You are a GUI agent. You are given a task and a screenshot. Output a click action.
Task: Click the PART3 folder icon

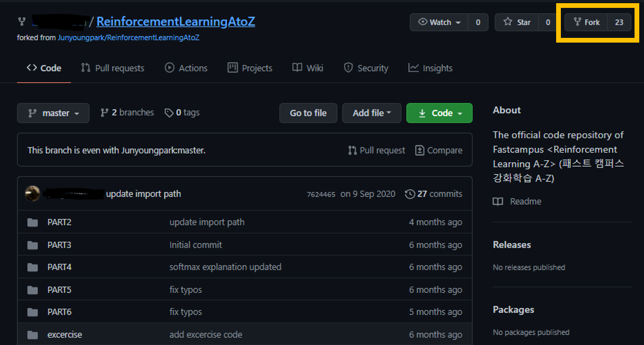[33, 245]
